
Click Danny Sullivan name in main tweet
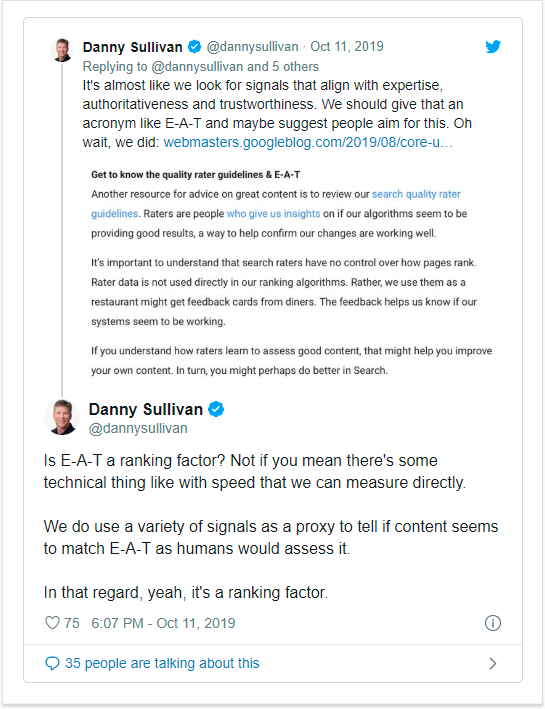point(146,409)
